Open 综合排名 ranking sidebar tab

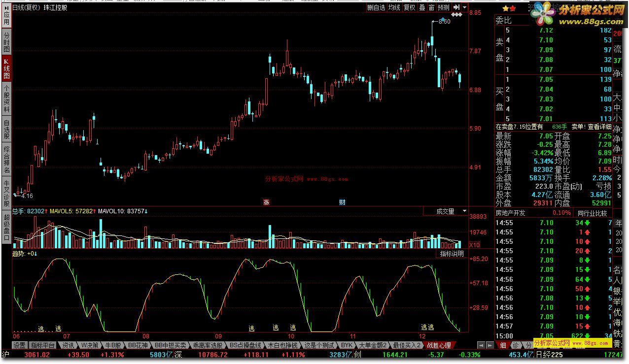[x=6, y=159]
